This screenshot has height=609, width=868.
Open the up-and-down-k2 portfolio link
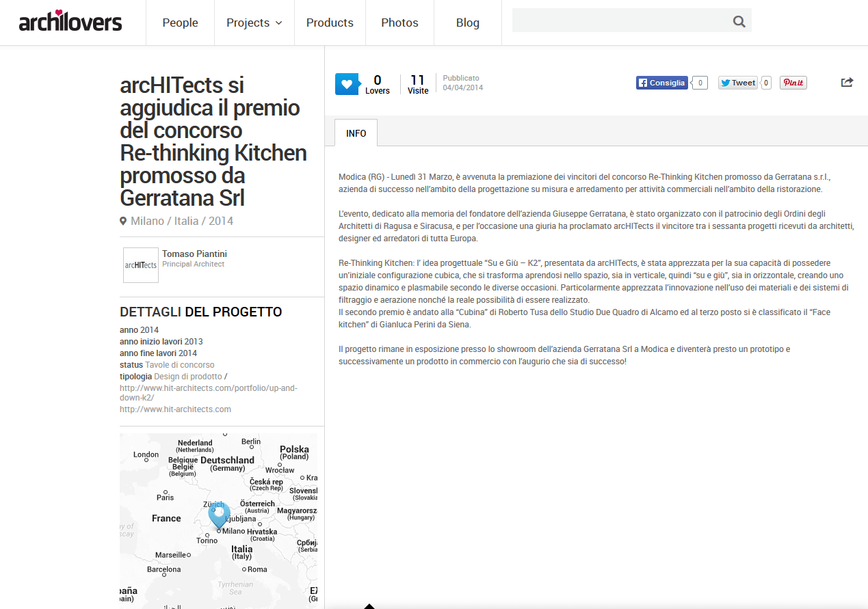tap(209, 392)
